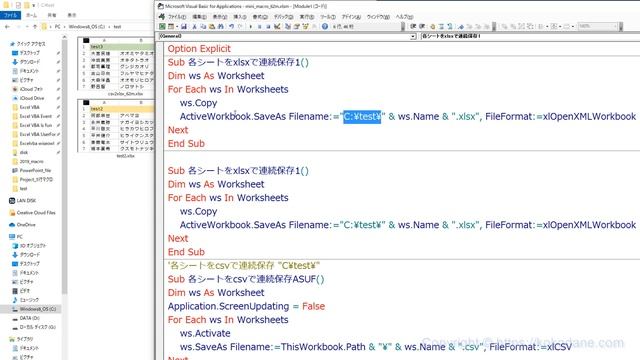The image size is (640, 360).
Task: Click the View Microsoft Excel toolbar icon
Action: point(162,27)
